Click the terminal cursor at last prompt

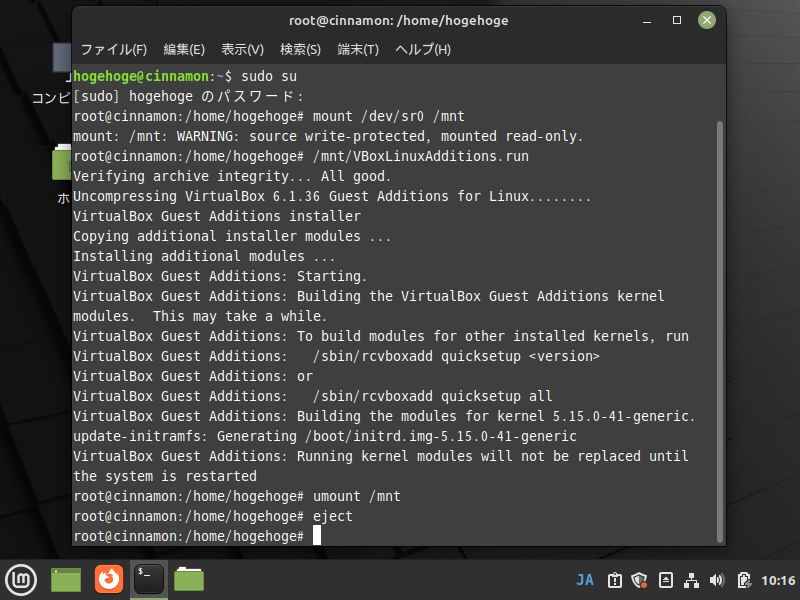[317, 536]
